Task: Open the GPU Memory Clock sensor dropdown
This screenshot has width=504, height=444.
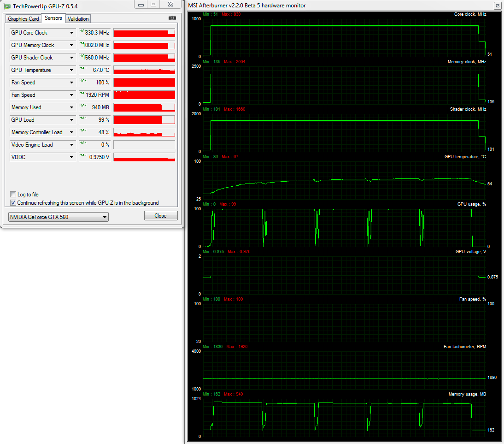Action: pyautogui.click(x=72, y=45)
